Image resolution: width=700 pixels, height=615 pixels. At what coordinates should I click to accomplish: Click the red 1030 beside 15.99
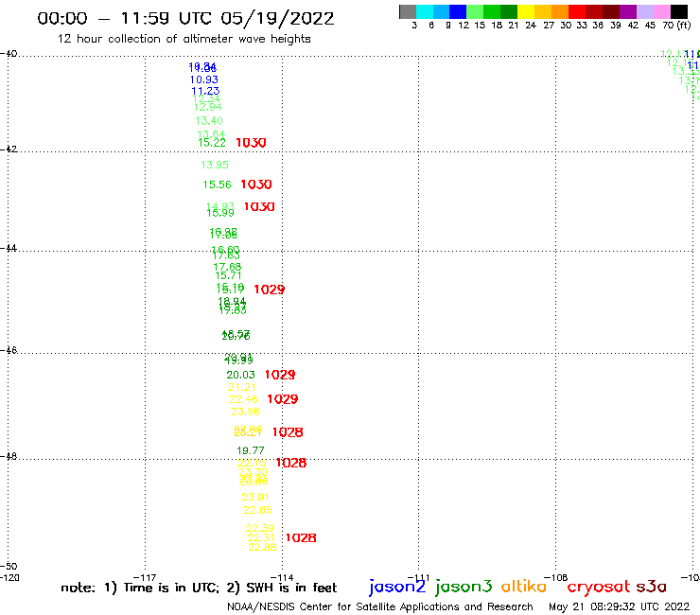pos(259,207)
